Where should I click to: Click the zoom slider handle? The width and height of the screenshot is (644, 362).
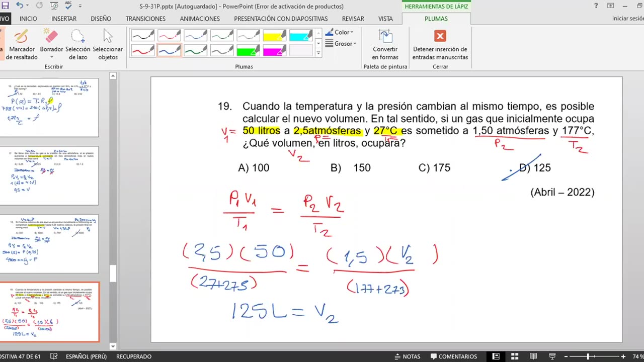click(x=588, y=356)
